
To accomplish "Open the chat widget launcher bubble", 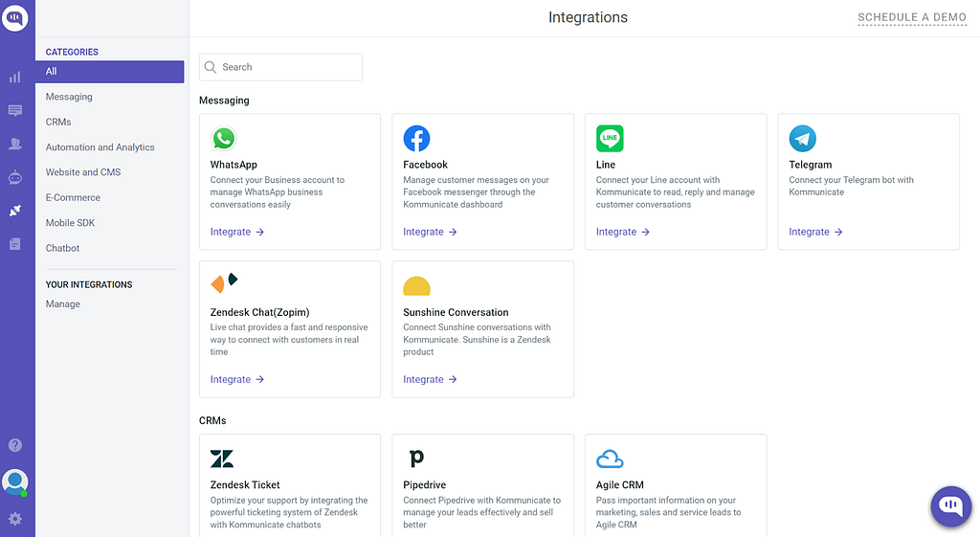I will point(950,506).
